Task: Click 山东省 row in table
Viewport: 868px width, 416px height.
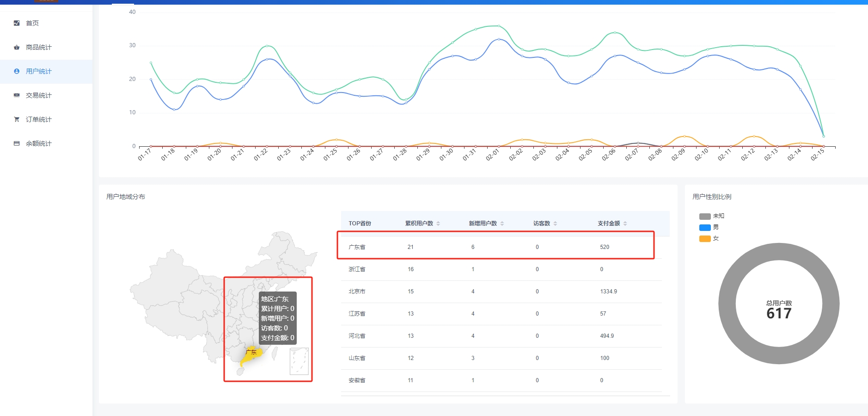Action: pos(501,358)
